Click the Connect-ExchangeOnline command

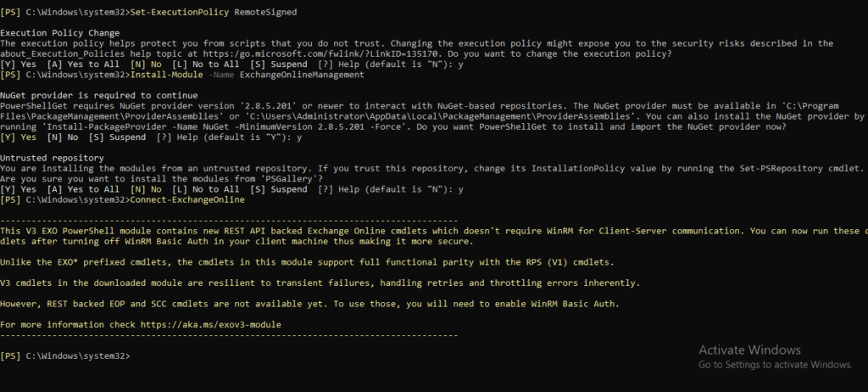(187, 200)
